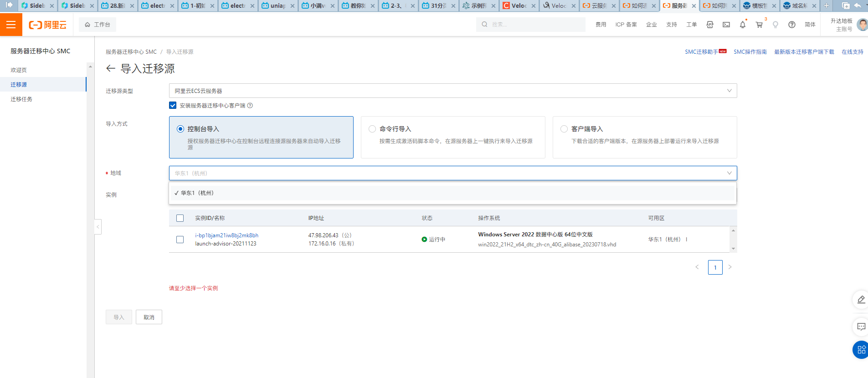This screenshot has height=378, width=868.
Task: Open the 工作台 workbench home button
Action: (x=98, y=25)
